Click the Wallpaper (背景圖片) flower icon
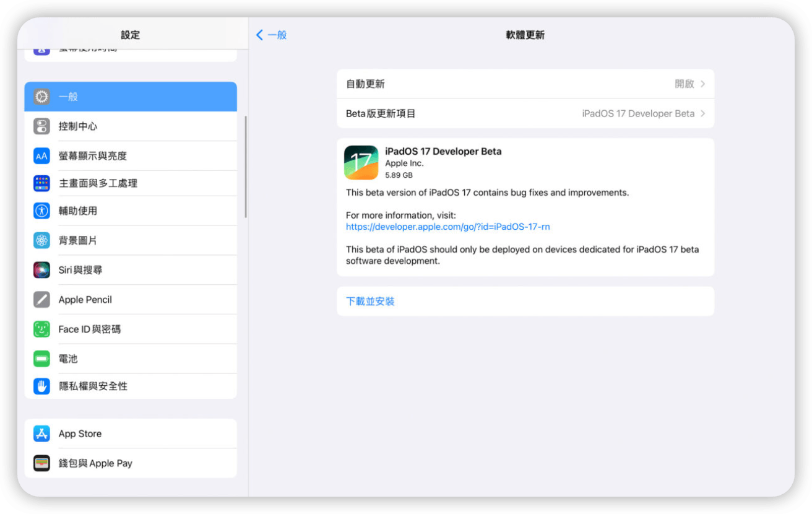812x514 pixels. pyautogui.click(x=41, y=240)
